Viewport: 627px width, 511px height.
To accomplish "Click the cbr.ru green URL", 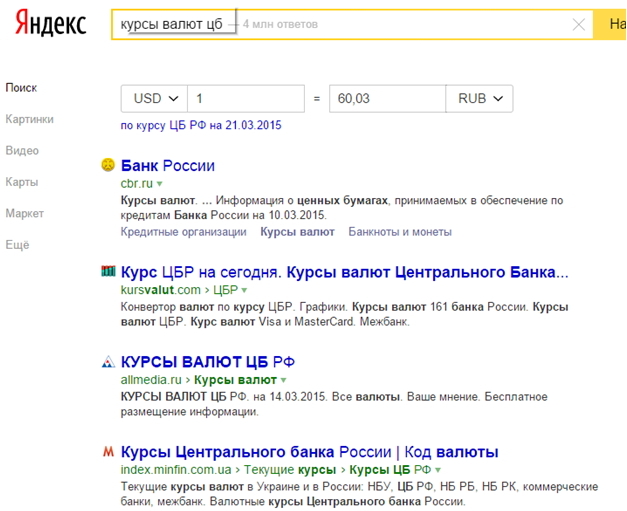I will point(137,184).
